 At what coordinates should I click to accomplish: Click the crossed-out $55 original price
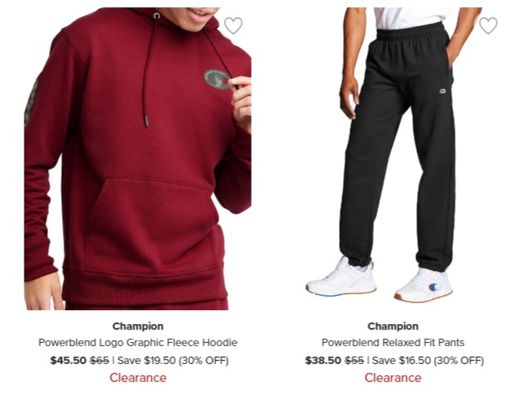pyautogui.click(x=354, y=360)
